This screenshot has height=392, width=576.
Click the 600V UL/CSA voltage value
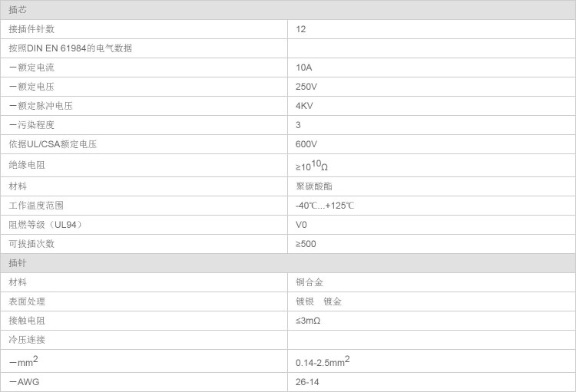tap(306, 144)
